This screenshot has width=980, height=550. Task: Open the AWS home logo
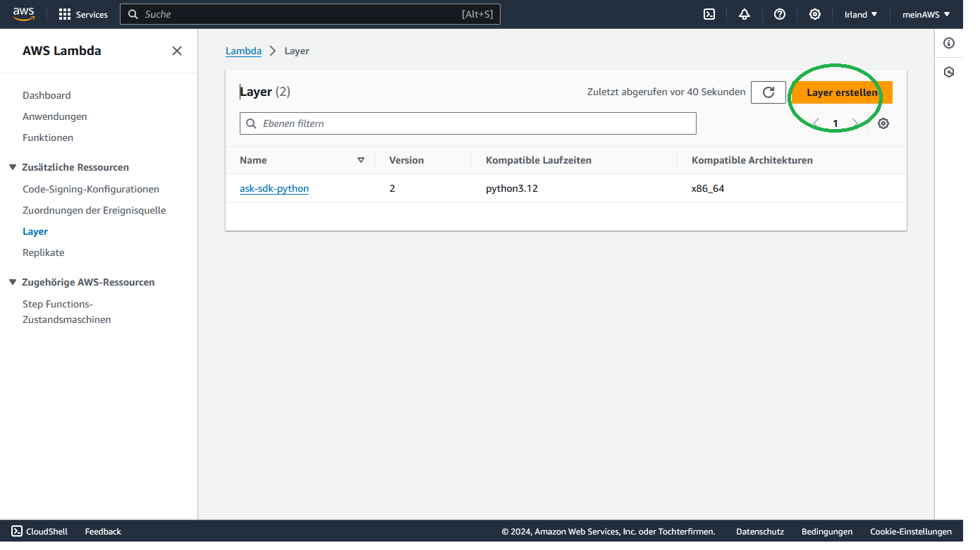(x=23, y=14)
